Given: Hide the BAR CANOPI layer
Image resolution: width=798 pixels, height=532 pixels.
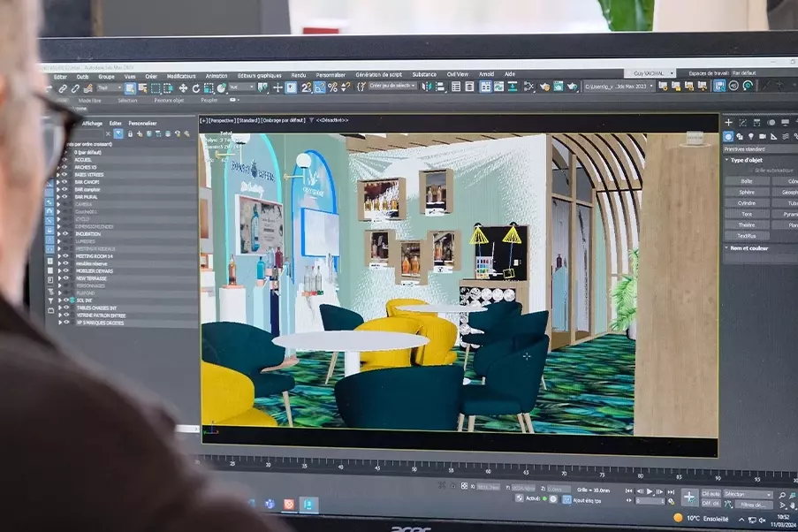Looking at the screenshot, I should pos(65,182).
